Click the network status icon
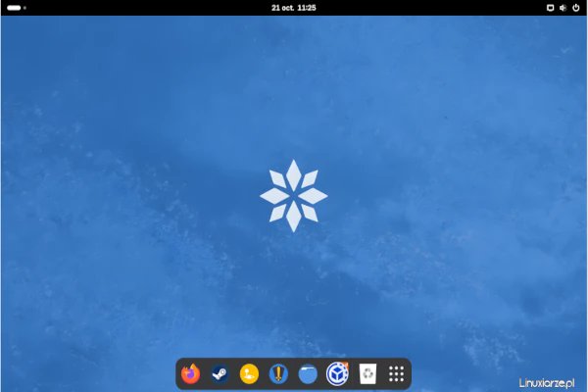Image resolution: width=588 pixels, height=392 pixels. click(x=550, y=8)
